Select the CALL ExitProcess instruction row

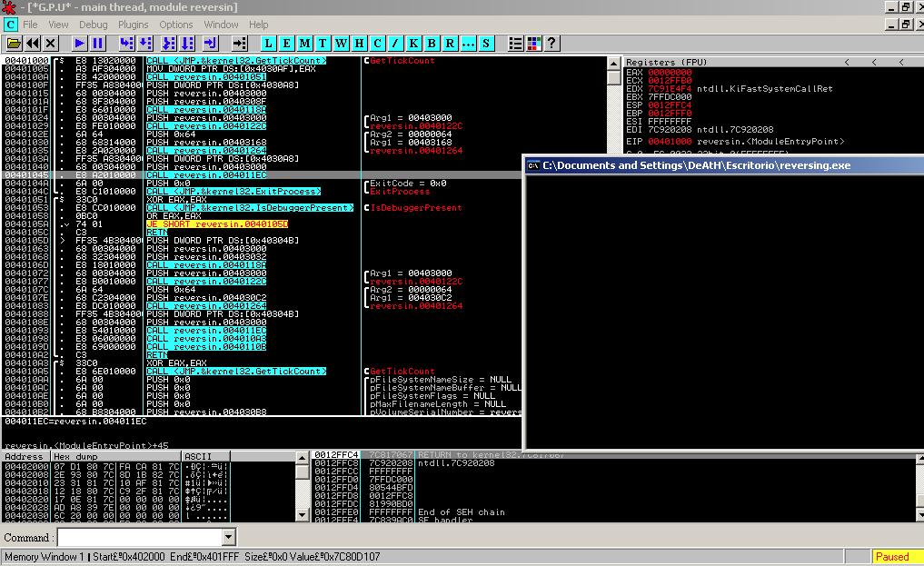(x=233, y=192)
